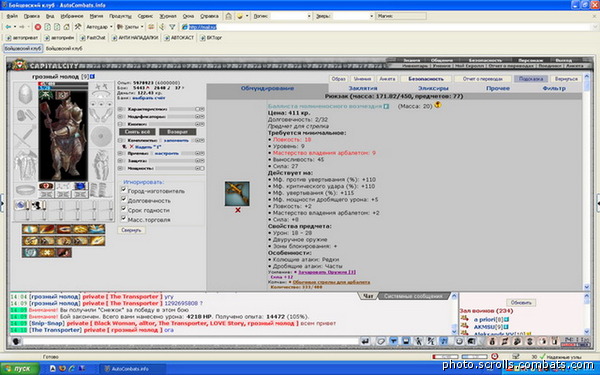Click the home icon in navigation toolbar

67,27
